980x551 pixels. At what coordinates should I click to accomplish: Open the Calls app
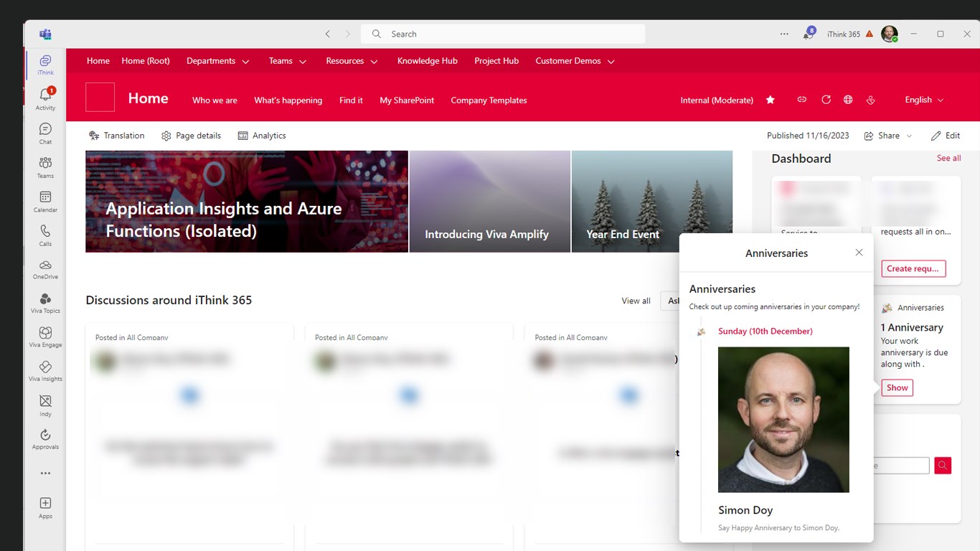pos(45,235)
